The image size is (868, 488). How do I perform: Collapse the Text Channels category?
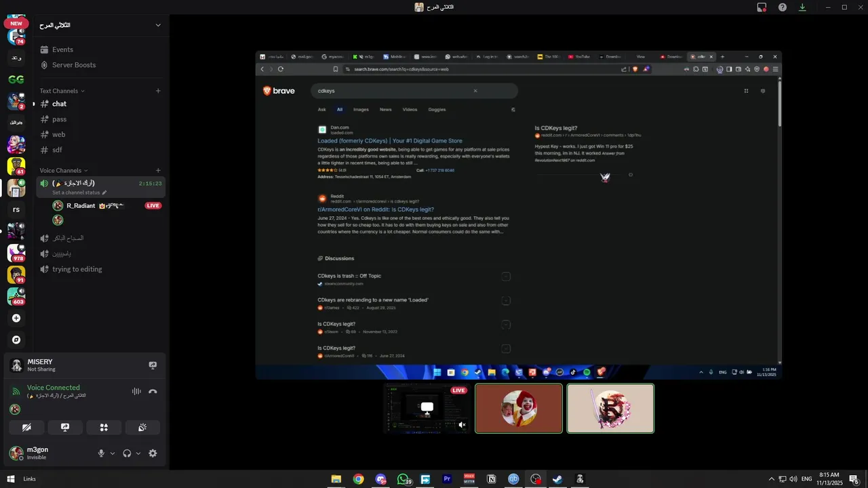(x=62, y=91)
